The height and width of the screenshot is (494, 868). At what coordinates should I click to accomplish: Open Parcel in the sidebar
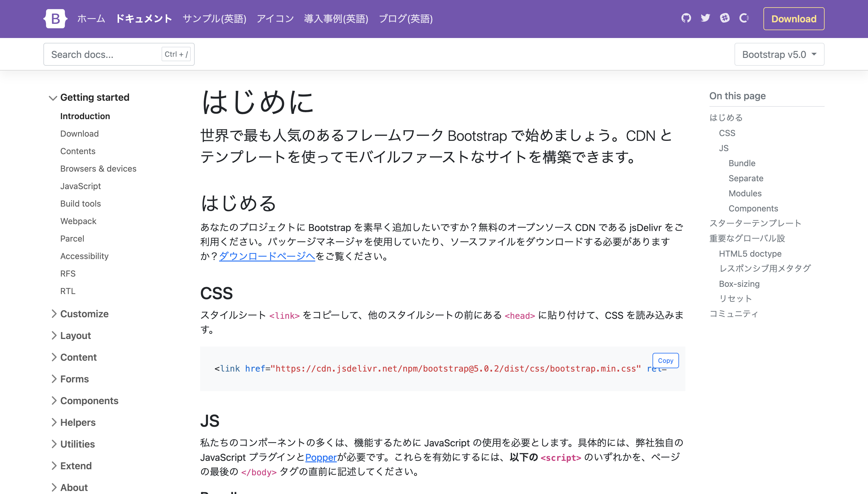click(72, 239)
